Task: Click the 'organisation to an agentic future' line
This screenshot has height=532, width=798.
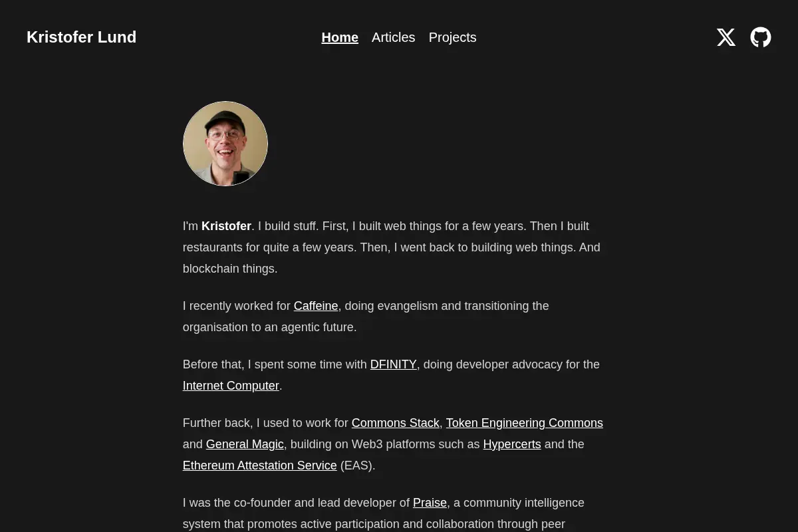Action: tap(270, 327)
